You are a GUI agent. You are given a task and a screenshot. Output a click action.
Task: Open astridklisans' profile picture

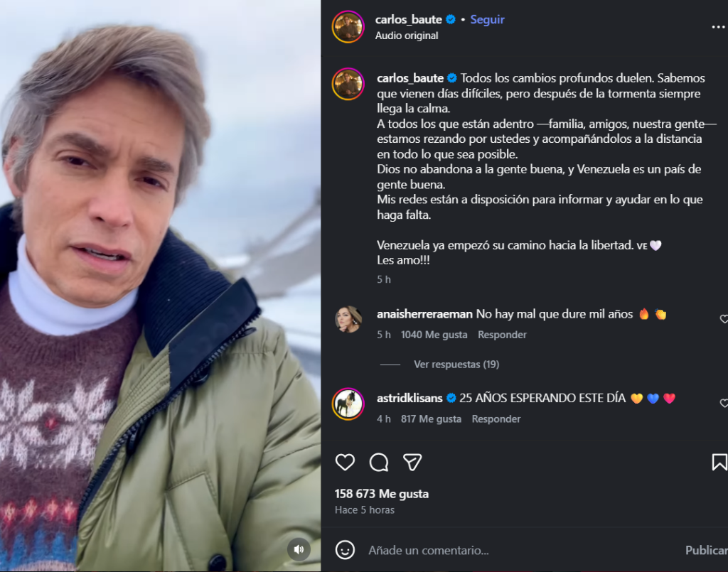click(348, 404)
